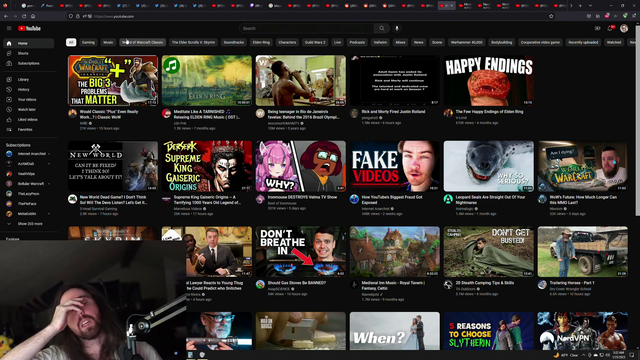Open the YouTube hamburger guide menu
This screenshot has width=640, height=360.
coord(9,28)
